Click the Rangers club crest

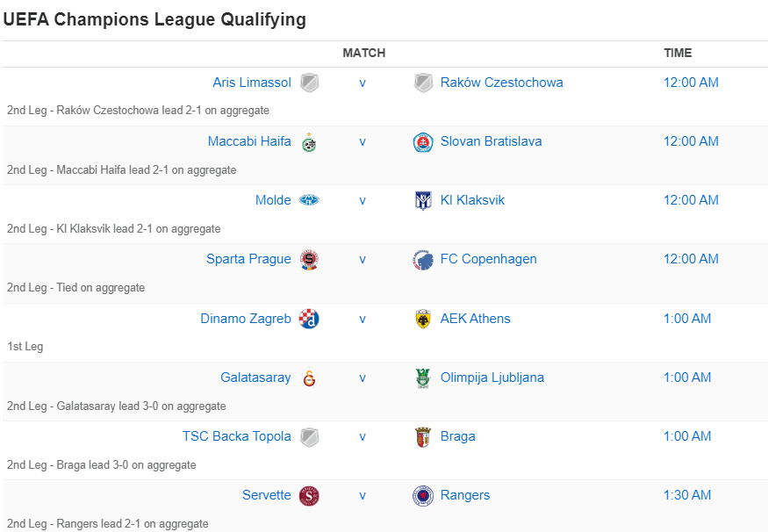coord(423,494)
